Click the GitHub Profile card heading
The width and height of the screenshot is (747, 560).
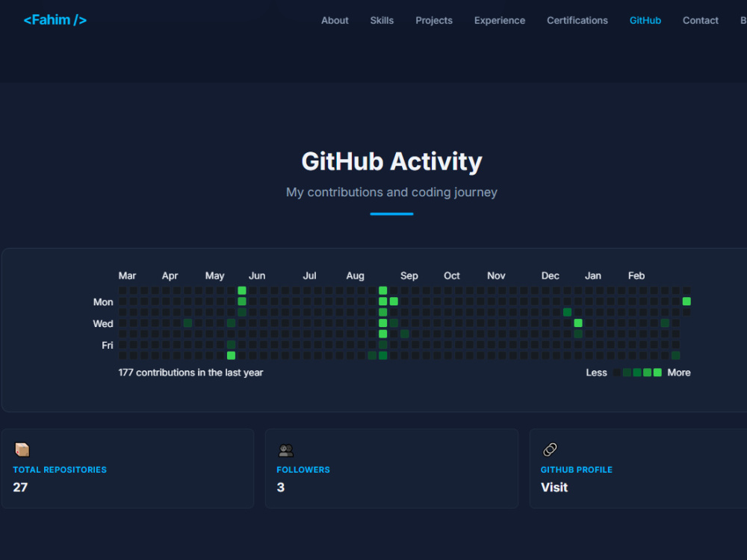577,470
